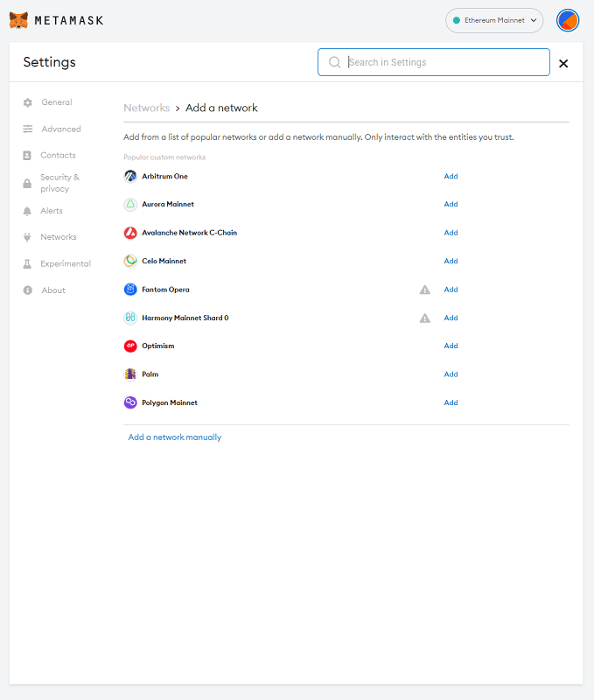The height and width of the screenshot is (700, 594).
Task: Open the Contacts settings tab
Action: tap(58, 156)
